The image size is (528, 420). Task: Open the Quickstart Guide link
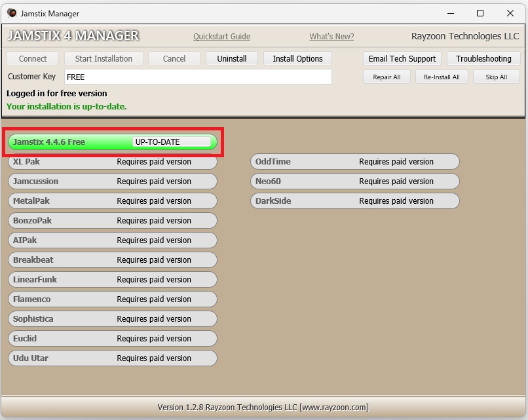pyautogui.click(x=221, y=37)
